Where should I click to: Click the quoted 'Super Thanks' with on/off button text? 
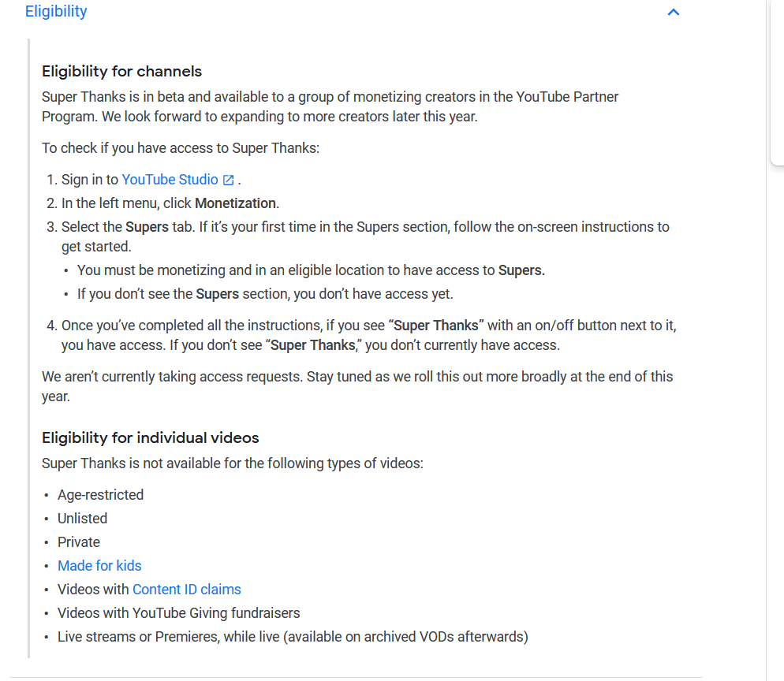click(436, 326)
